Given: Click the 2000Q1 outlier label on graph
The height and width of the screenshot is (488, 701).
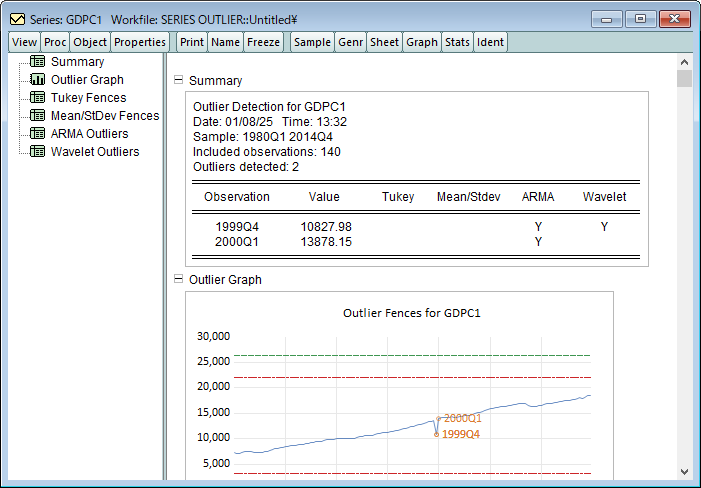Looking at the screenshot, I should [x=463, y=418].
